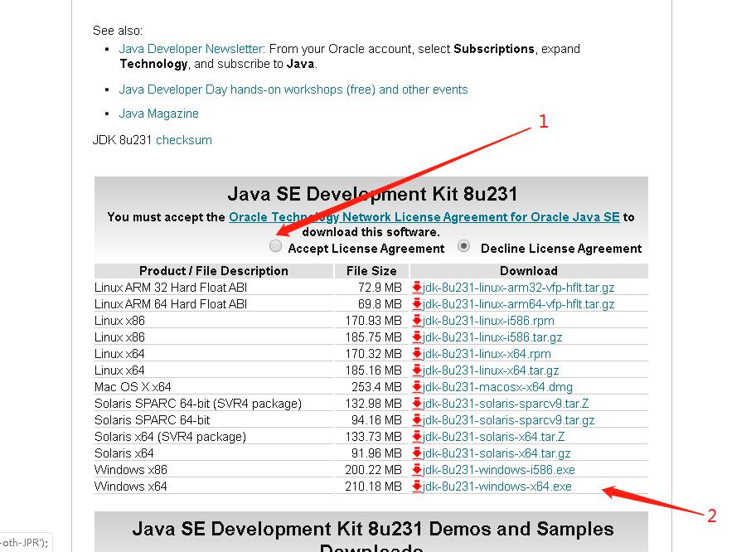
Task: Download jdk-8u231-linux-i586.rpm file link
Action: (x=488, y=321)
